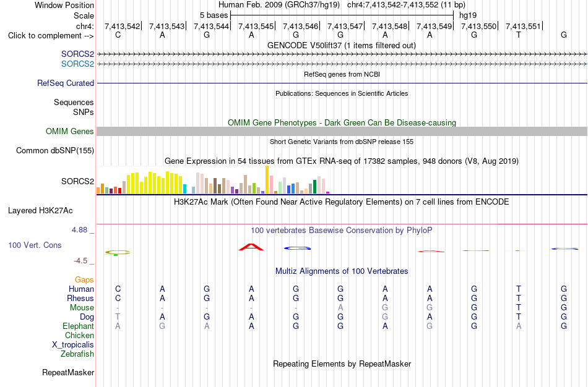Viewport: 588px width, 387px height.
Task: Select the X_tropicalis species label
Action: tap(73, 345)
